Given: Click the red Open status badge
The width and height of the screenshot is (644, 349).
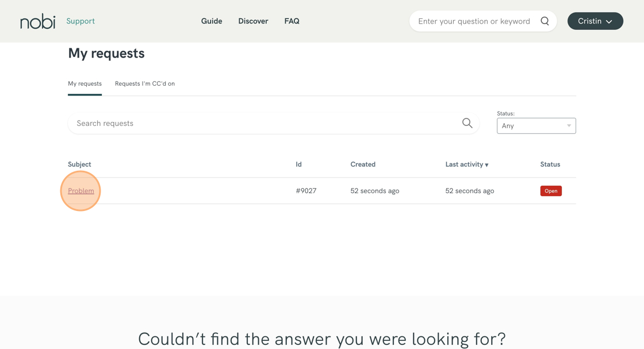Looking at the screenshot, I should click(551, 191).
